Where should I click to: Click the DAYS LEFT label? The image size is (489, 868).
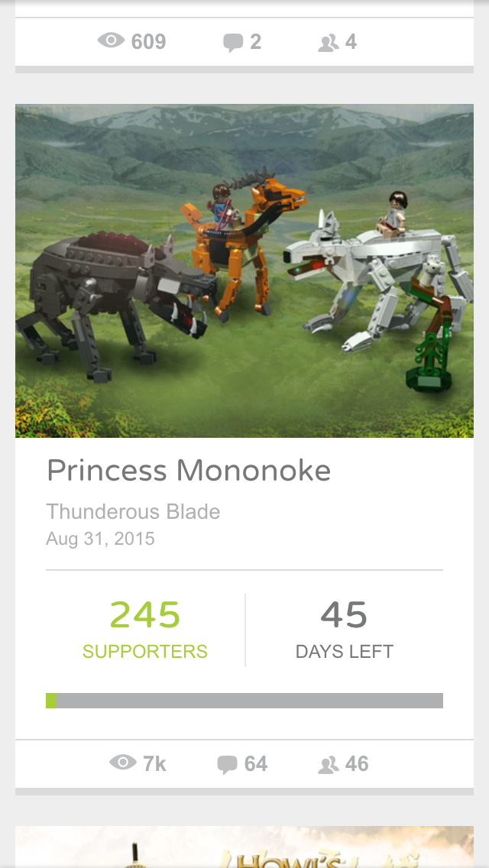pos(345,652)
